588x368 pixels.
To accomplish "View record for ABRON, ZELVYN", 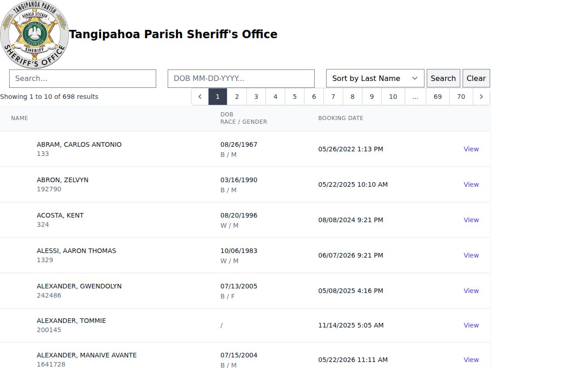I will tap(471, 184).
